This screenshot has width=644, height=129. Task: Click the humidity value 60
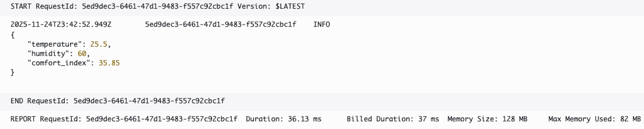pyautogui.click(x=82, y=54)
